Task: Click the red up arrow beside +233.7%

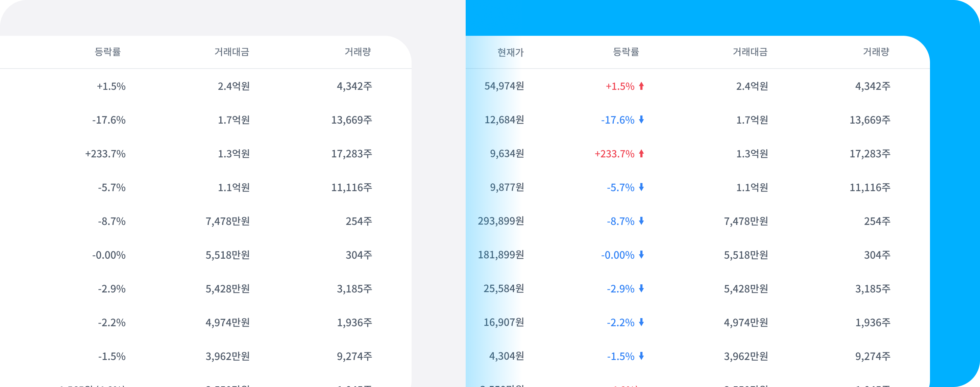Action: click(x=641, y=154)
